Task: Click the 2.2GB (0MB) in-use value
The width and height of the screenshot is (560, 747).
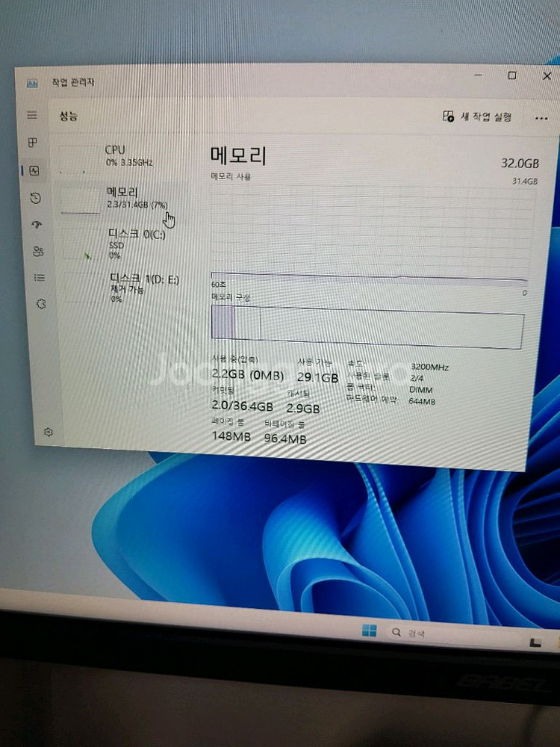Action: click(x=248, y=376)
